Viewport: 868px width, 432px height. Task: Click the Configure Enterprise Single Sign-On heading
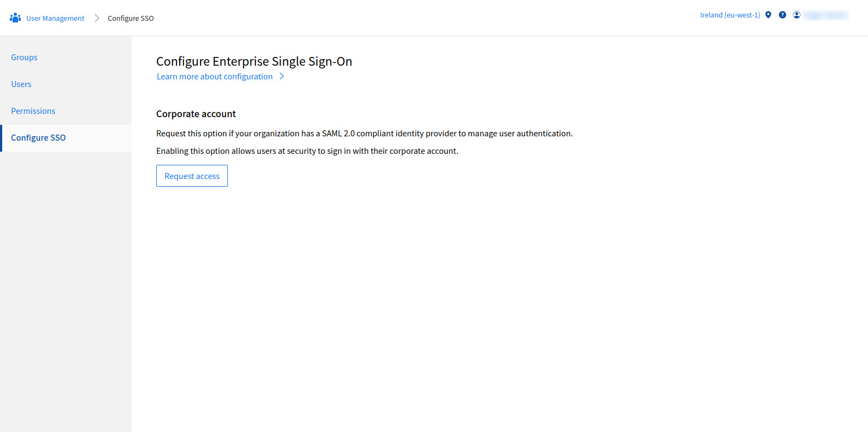point(254,61)
